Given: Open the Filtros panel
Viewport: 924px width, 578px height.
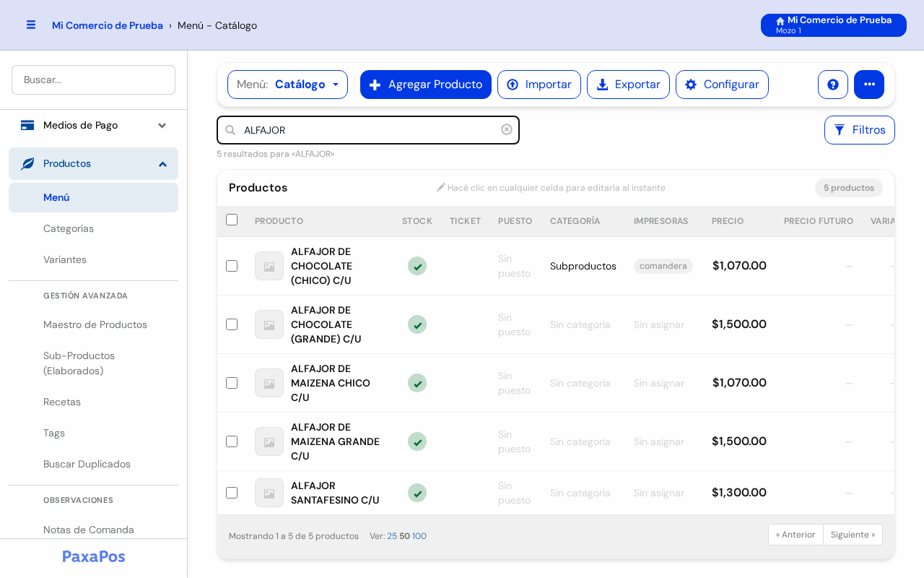Looking at the screenshot, I should tap(859, 130).
